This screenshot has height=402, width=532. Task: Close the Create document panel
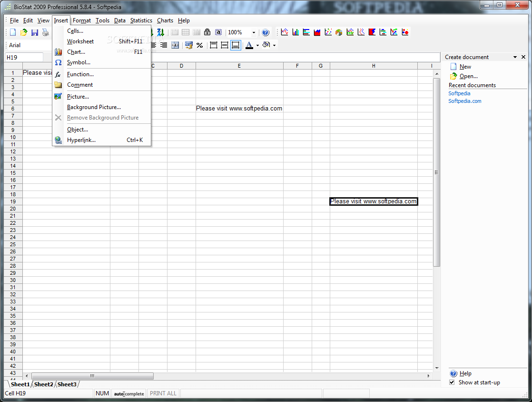[523, 57]
